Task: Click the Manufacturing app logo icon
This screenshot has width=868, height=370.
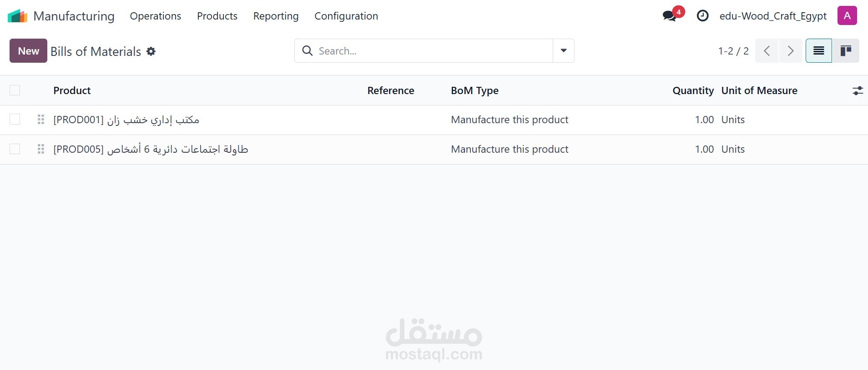Action: pyautogui.click(x=18, y=16)
